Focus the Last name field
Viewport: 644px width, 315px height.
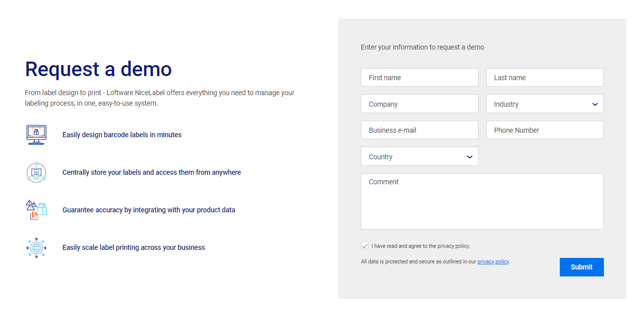pos(545,78)
